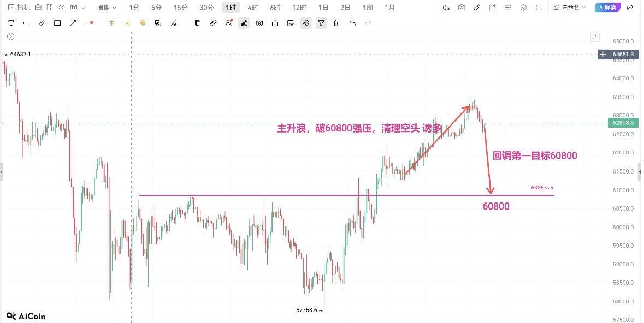644x323 pixels.
Task: Switch to the 4时 timeframe
Action: click(253, 8)
